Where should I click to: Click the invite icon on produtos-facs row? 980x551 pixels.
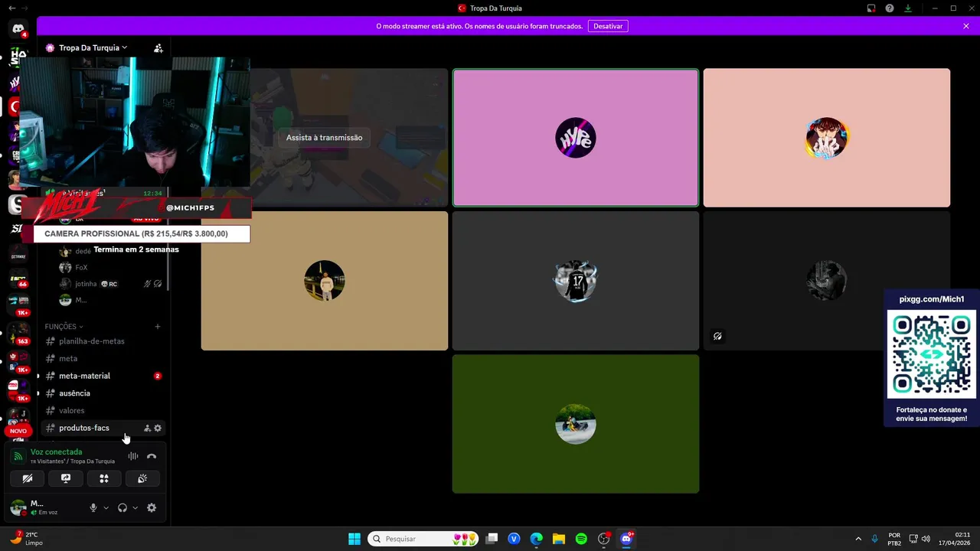(x=147, y=429)
